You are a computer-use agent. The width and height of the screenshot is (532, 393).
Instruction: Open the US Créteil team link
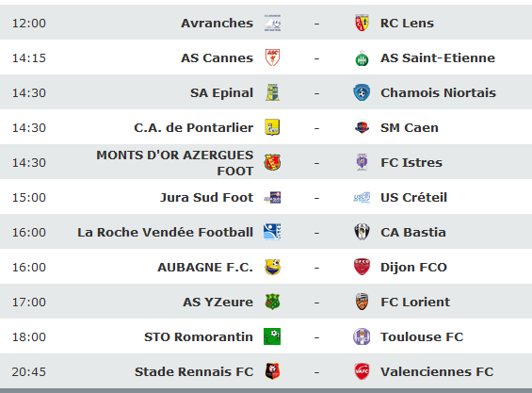[x=413, y=197]
